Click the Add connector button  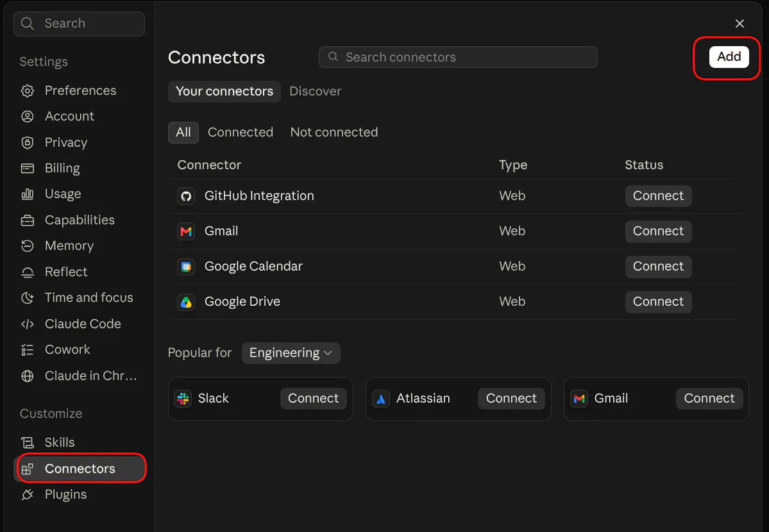pos(729,57)
